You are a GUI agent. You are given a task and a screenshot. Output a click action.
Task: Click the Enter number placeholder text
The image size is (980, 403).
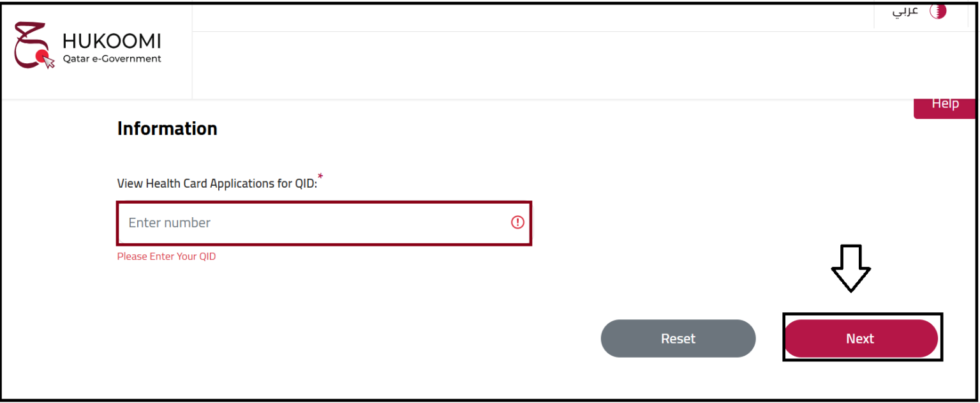(169, 223)
